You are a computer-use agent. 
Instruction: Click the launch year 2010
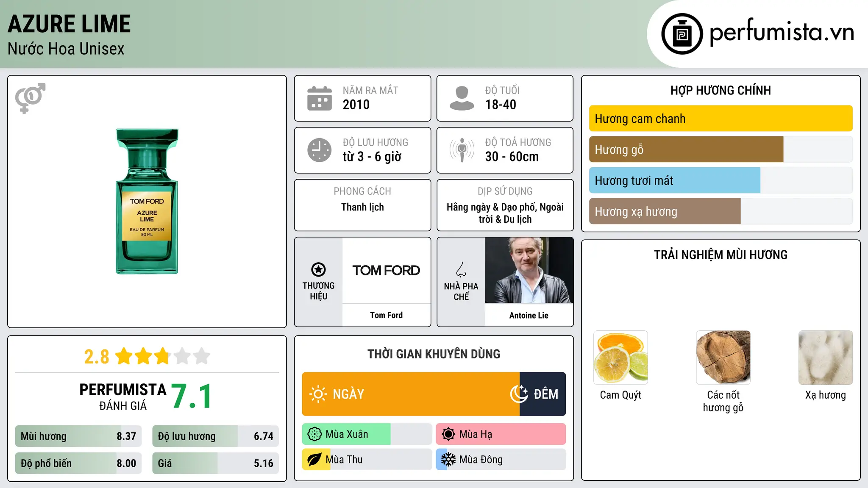(356, 105)
